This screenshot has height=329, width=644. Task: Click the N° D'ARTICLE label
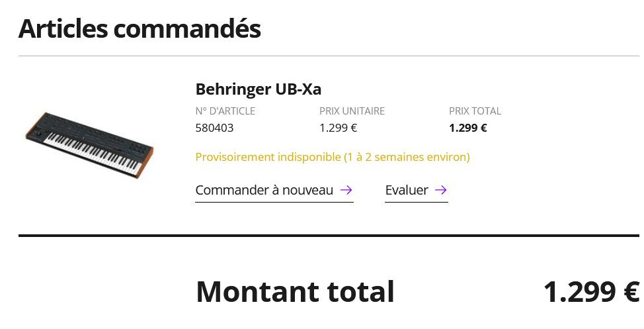click(225, 111)
